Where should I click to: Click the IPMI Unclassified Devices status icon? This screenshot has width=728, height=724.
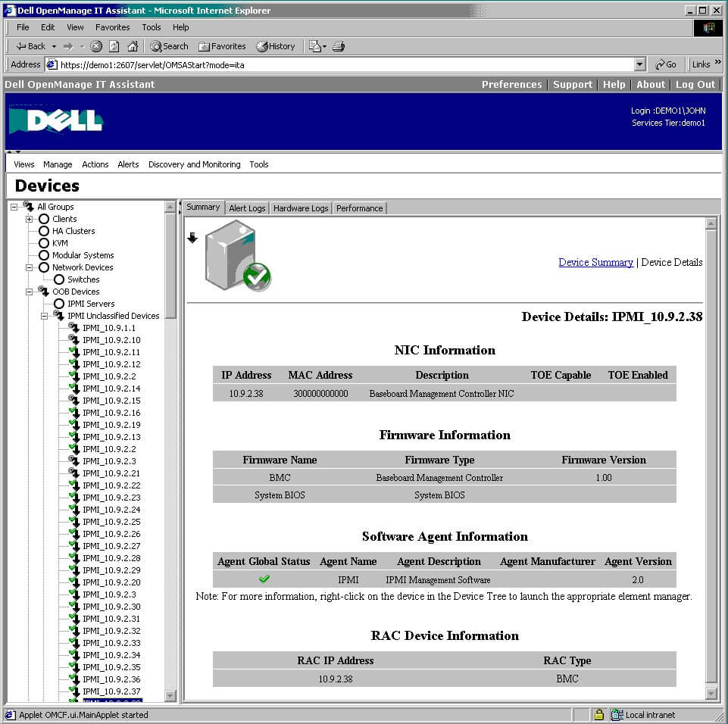[x=59, y=316]
